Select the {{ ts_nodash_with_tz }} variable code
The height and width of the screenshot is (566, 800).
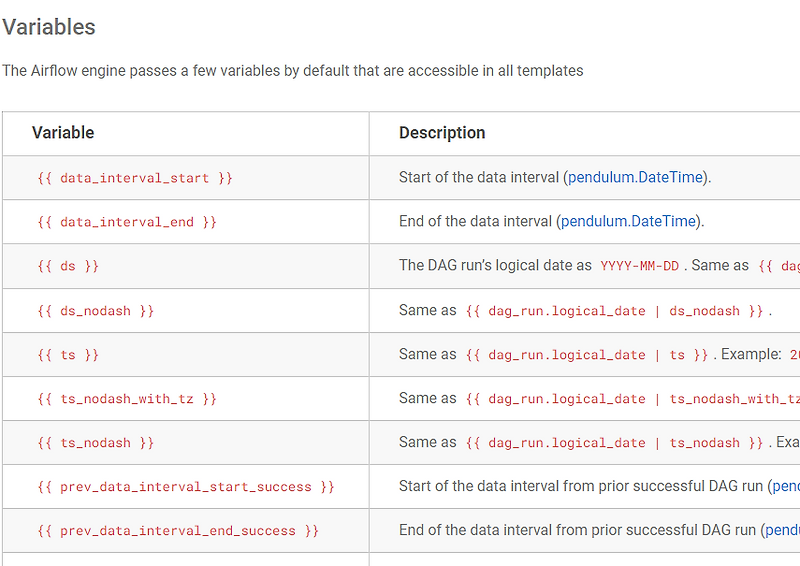[127, 399]
